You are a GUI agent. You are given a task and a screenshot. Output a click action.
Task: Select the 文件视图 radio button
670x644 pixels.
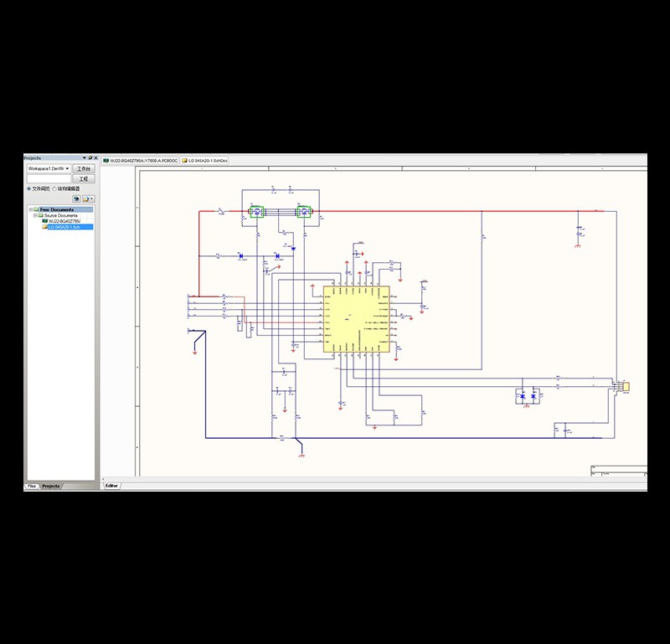(x=29, y=188)
